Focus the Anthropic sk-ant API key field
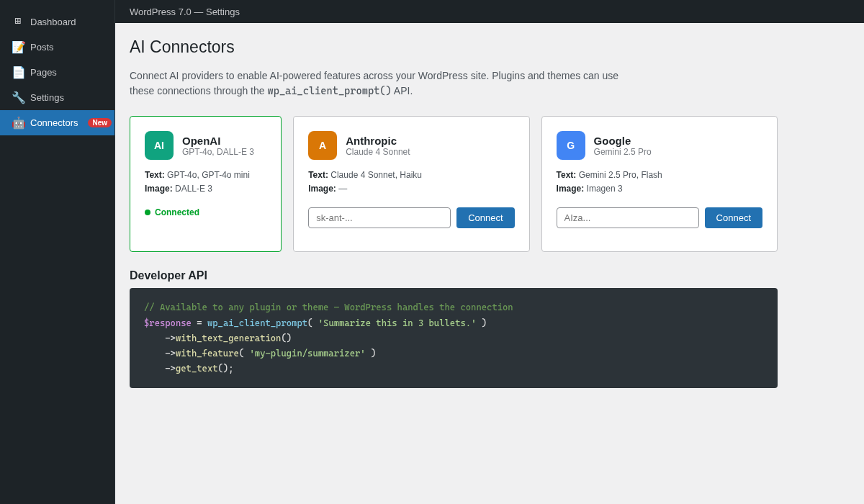The width and height of the screenshot is (864, 504). coord(379,217)
